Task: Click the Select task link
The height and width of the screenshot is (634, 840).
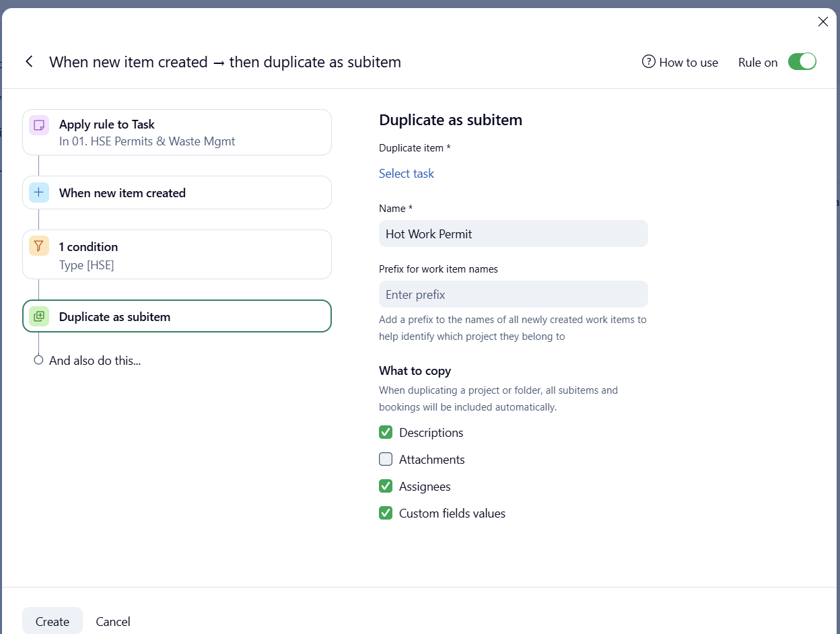Action: (x=407, y=174)
